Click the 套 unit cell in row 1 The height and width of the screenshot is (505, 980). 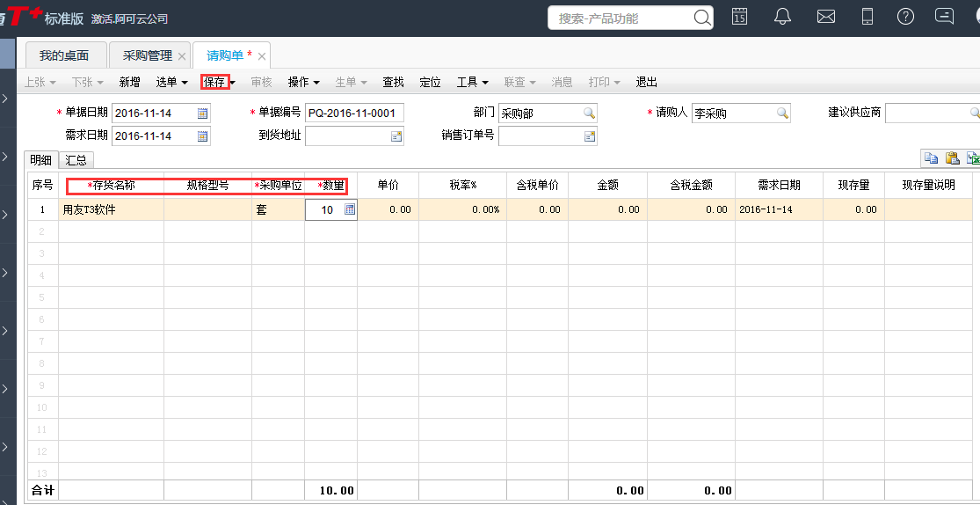click(278, 209)
